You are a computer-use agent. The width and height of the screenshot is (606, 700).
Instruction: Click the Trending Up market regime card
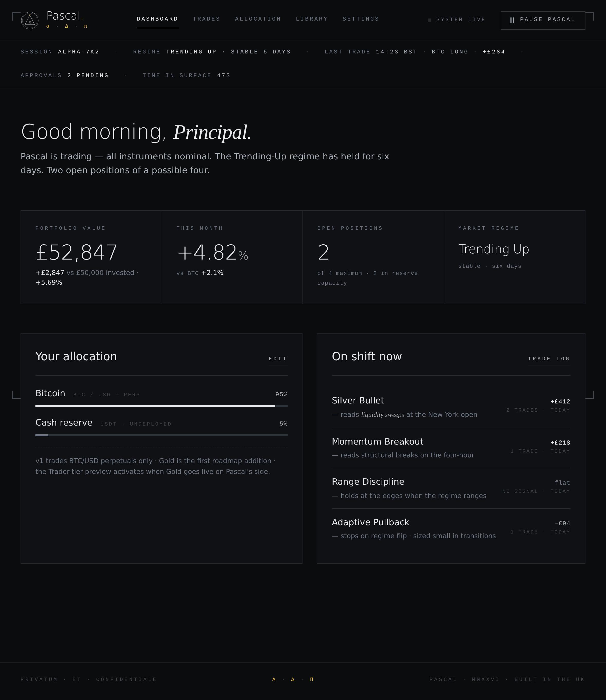514,257
